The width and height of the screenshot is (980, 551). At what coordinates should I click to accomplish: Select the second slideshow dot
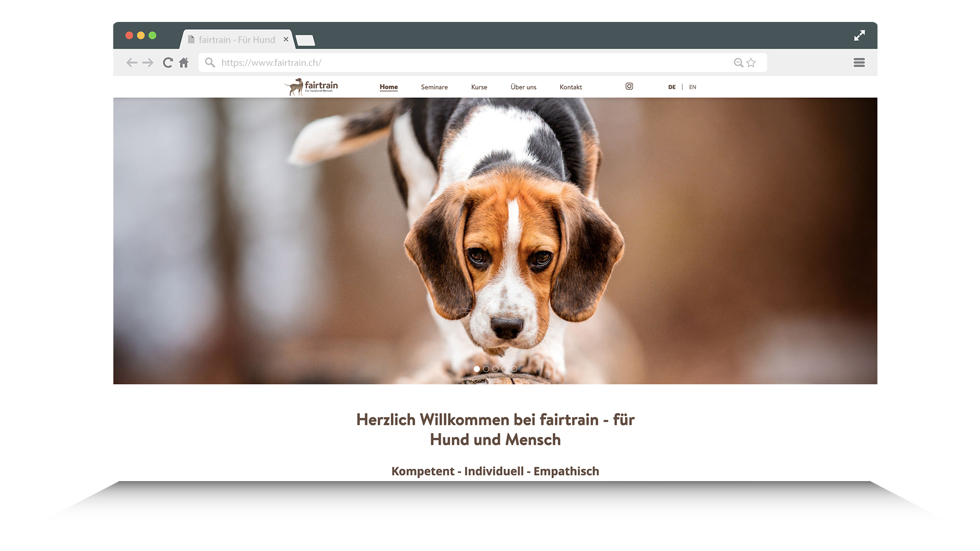(x=486, y=369)
